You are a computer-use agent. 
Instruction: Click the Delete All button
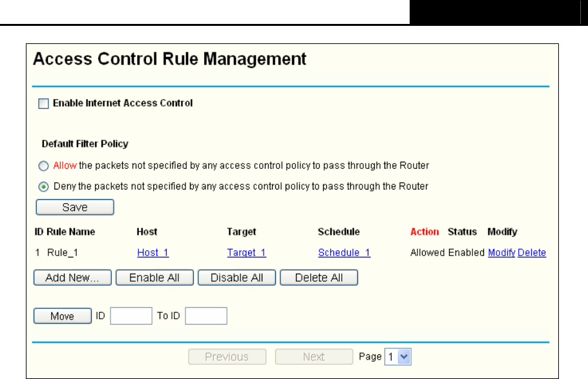pyautogui.click(x=319, y=277)
